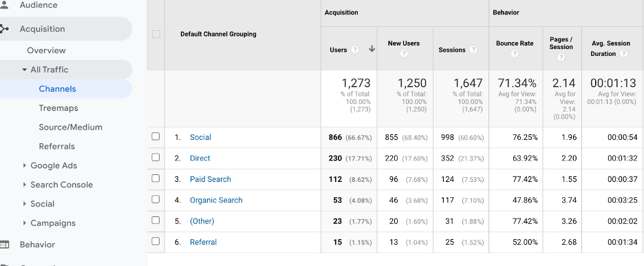Open help icon under New Users
Image resolution: width=644 pixels, height=266 pixels.
pyautogui.click(x=404, y=54)
